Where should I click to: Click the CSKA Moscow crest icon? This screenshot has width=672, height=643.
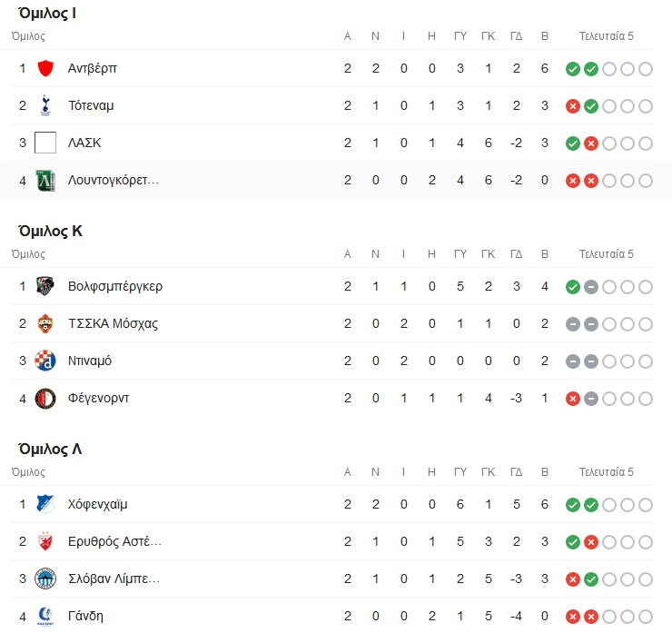click(x=45, y=323)
